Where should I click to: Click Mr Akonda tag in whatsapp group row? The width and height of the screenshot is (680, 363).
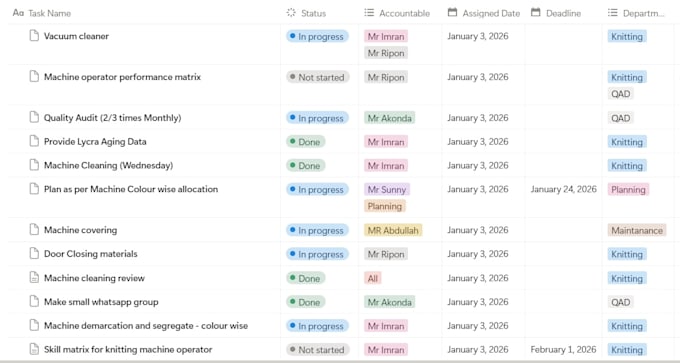(x=389, y=302)
